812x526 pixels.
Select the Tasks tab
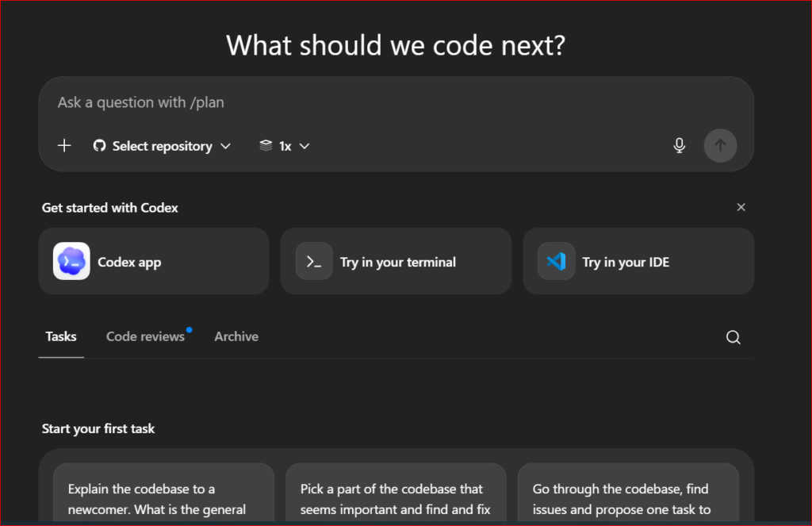[x=61, y=336]
